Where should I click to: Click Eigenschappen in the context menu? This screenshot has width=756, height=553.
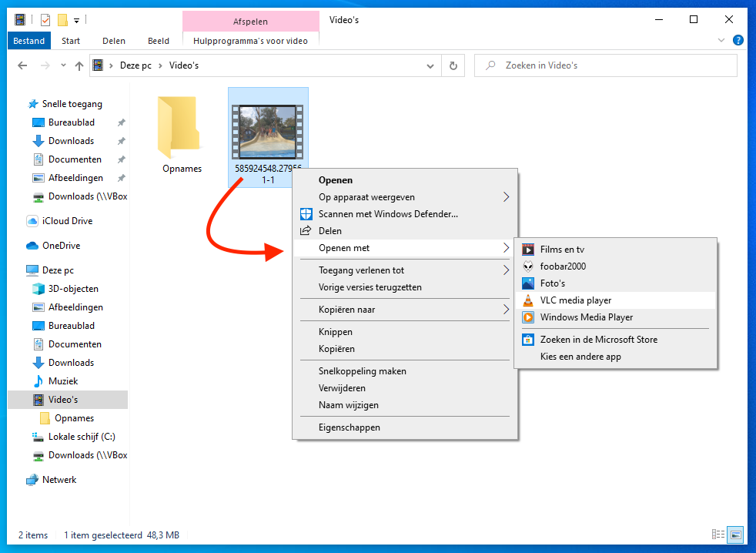tap(350, 427)
